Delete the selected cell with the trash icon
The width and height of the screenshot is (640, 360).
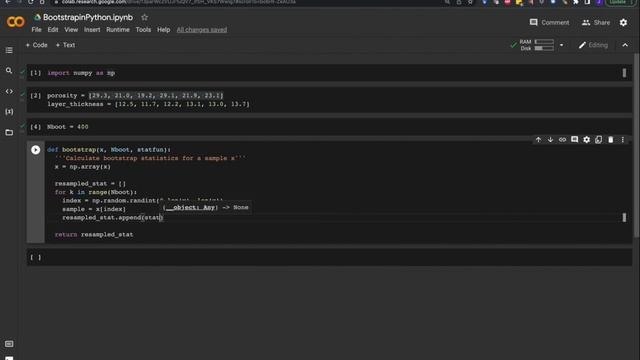[x=611, y=140]
